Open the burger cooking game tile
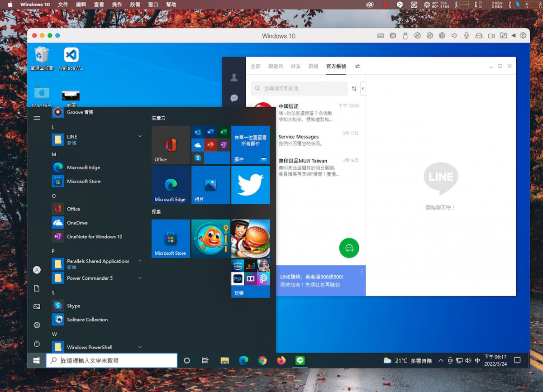Screen dimensions: 543x392 click(250, 239)
